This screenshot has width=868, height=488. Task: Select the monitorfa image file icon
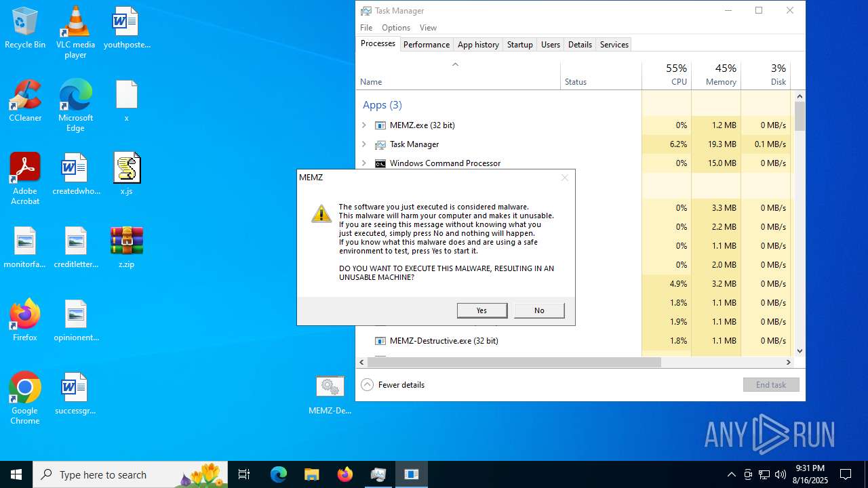pyautogui.click(x=25, y=248)
